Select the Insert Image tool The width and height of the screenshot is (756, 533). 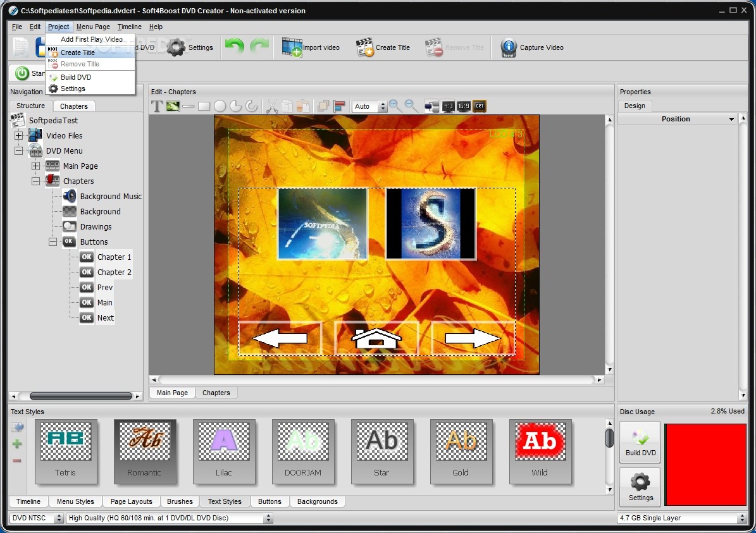173,106
